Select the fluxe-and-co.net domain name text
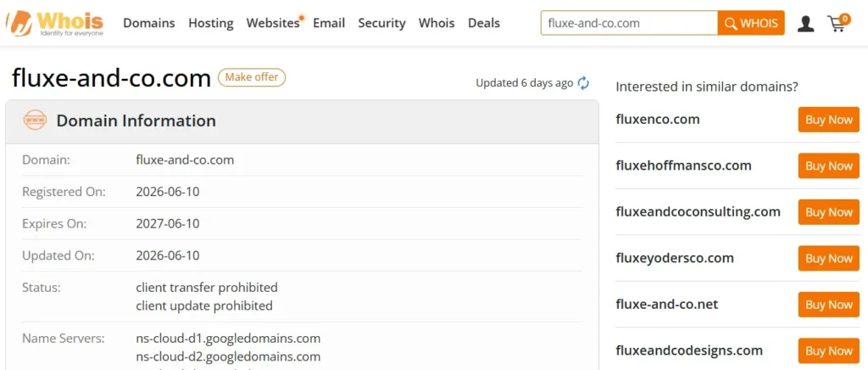The width and height of the screenshot is (868, 370). click(x=666, y=304)
